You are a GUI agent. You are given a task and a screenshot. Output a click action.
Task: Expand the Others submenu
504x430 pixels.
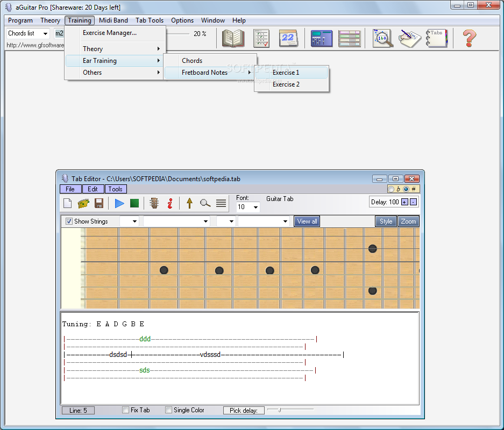click(x=115, y=73)
